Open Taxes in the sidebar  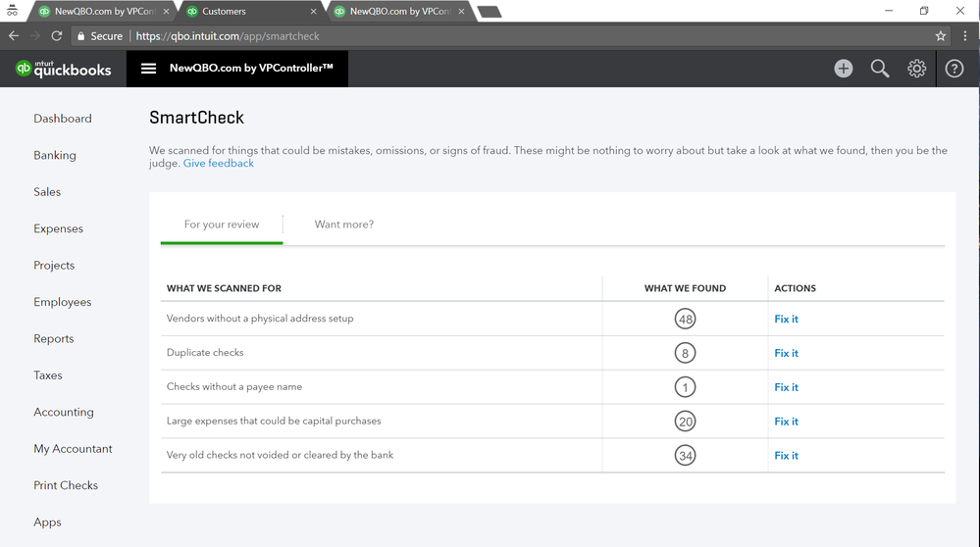[x=48, y=375]
